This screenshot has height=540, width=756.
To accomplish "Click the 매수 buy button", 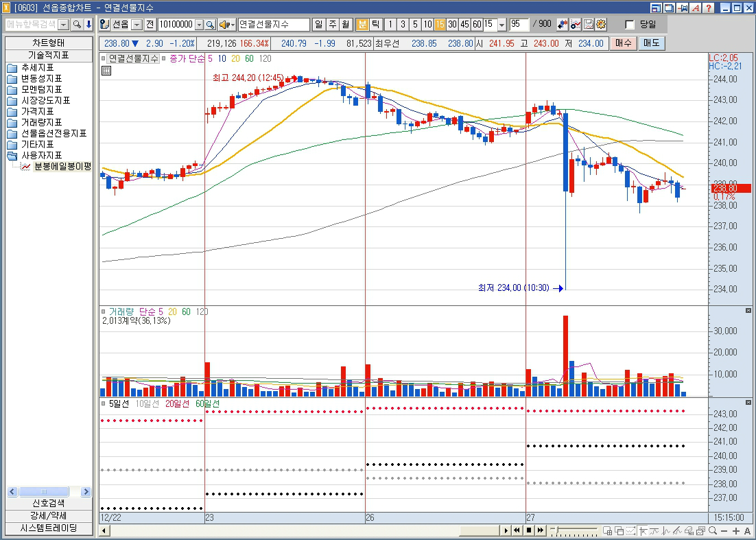I will click(x=623, y=43).
